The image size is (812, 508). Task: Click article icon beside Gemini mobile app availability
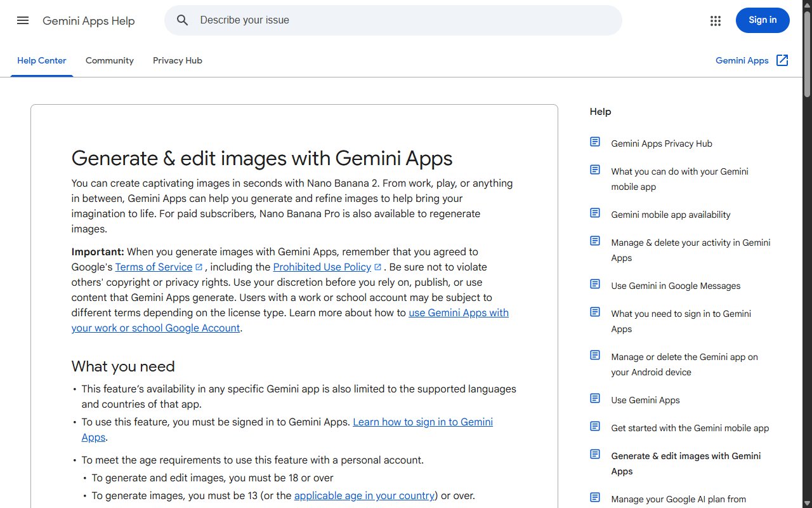coord(595,213)
